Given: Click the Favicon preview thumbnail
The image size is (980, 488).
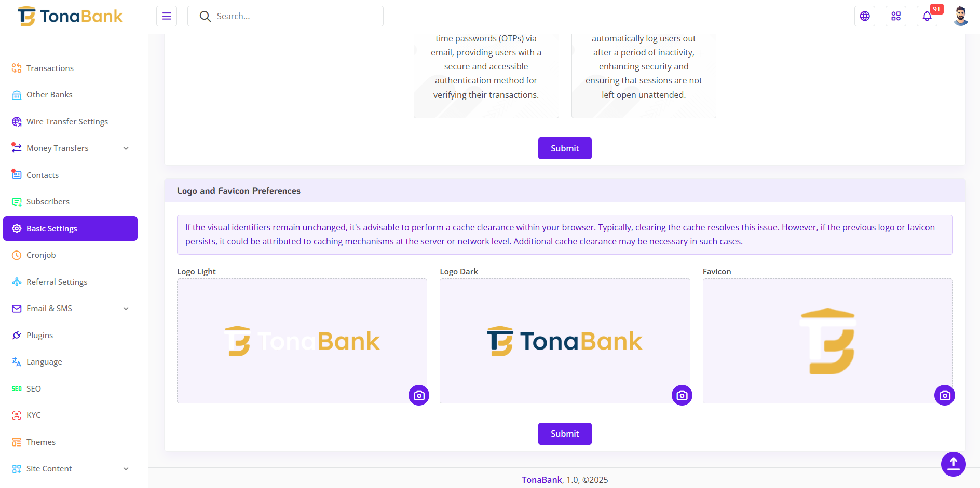Looking at the screenshot, I should tap(827, 341).
